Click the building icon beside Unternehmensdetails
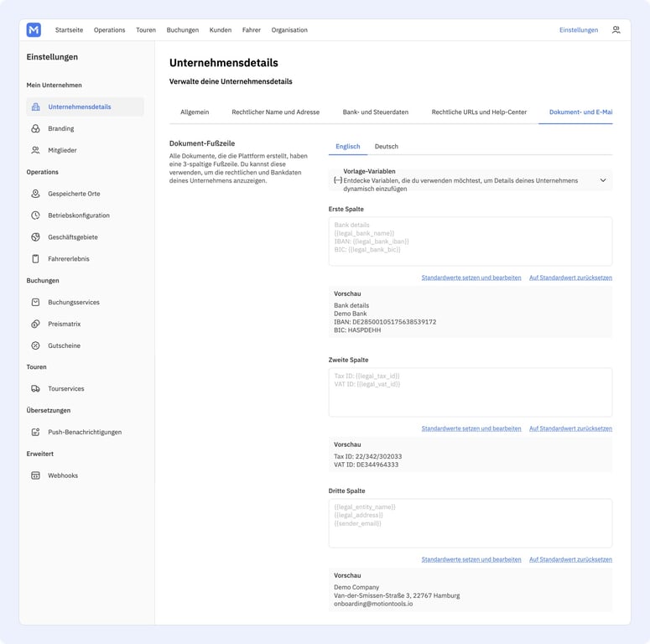 36,107
